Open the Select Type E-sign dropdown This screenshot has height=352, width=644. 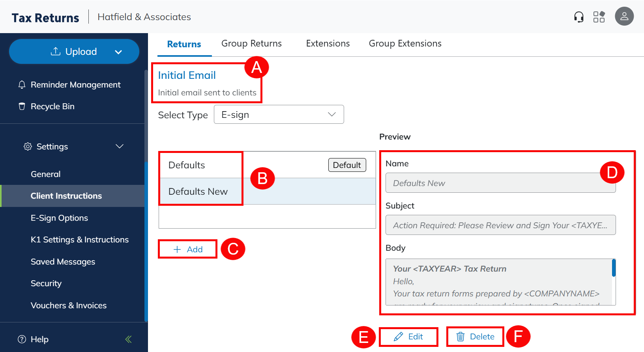pyautogui.click(x=279, y=115)
